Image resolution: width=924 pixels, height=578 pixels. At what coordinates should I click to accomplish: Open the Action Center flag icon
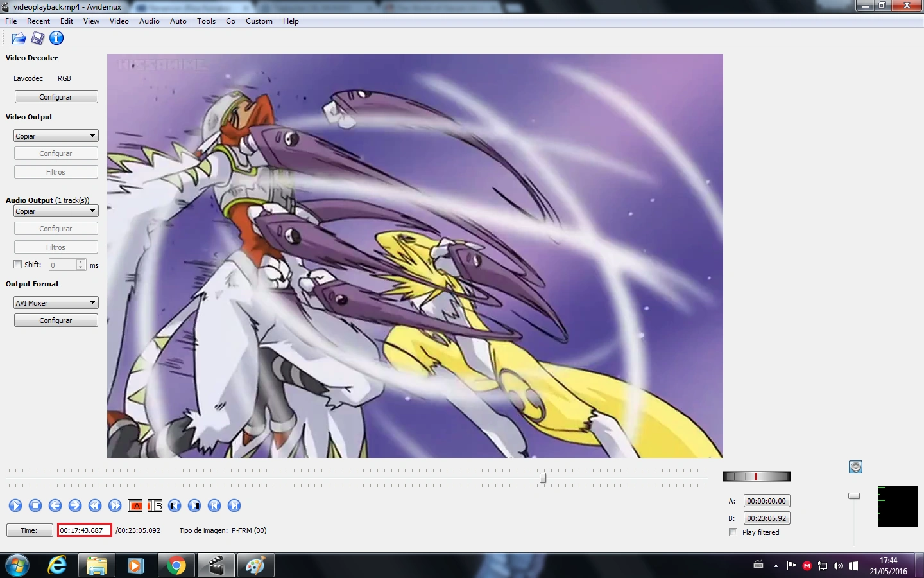pos(792,566)
